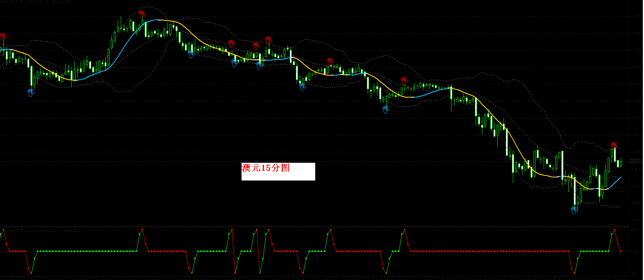Click the sixth blue hand signal from the left
Viewport: 644px width, 280px height.
(x=386, y=110)
